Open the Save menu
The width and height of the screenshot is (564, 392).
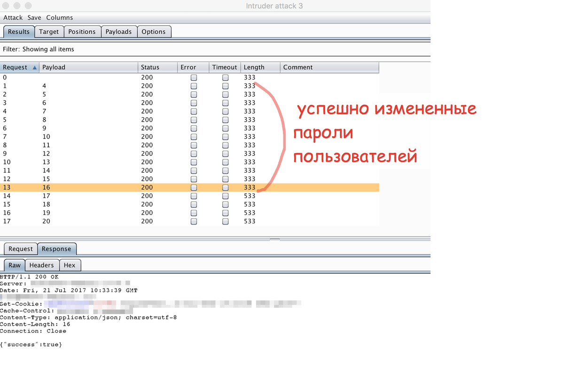pyautogui.click(x=34, y=17)
